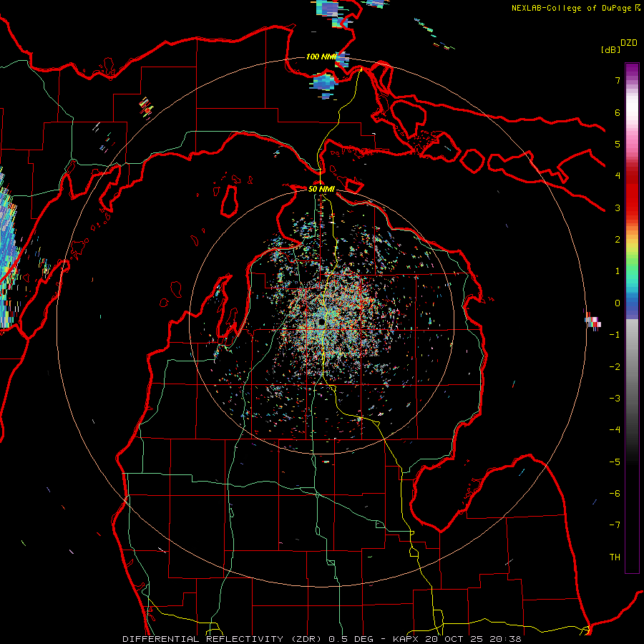Screen dimensions: 644x644
Task: Click the scale value 4 label
Action: (x=618, y=176)
